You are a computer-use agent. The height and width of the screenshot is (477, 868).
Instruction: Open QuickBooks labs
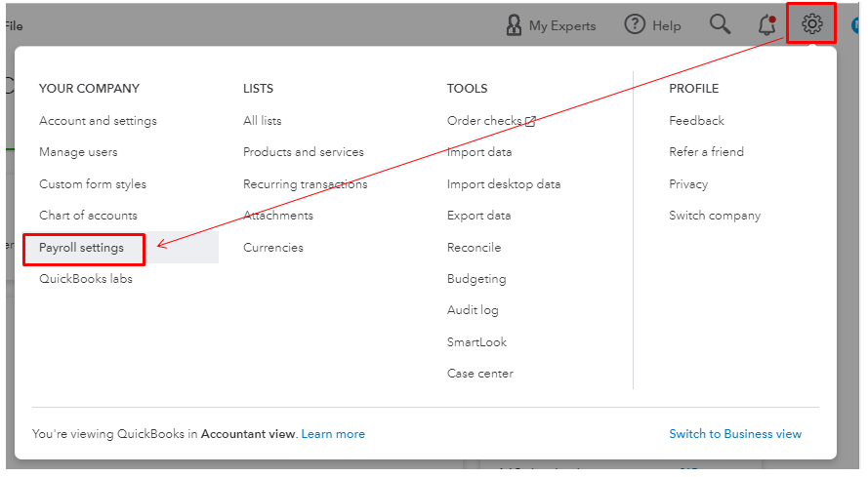pyautogui.click(x=86, y=279)
